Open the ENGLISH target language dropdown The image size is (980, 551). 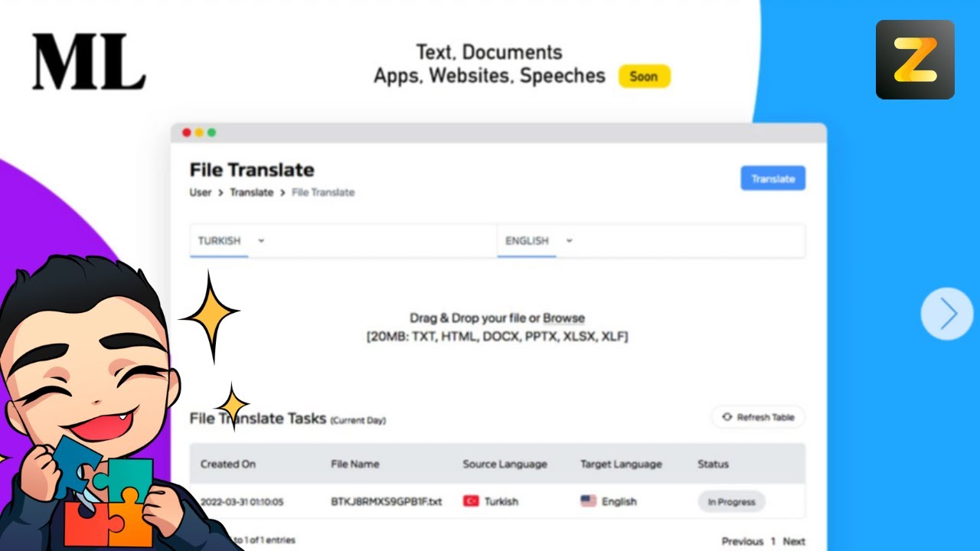pyautogui.click(x=538, y=240)
